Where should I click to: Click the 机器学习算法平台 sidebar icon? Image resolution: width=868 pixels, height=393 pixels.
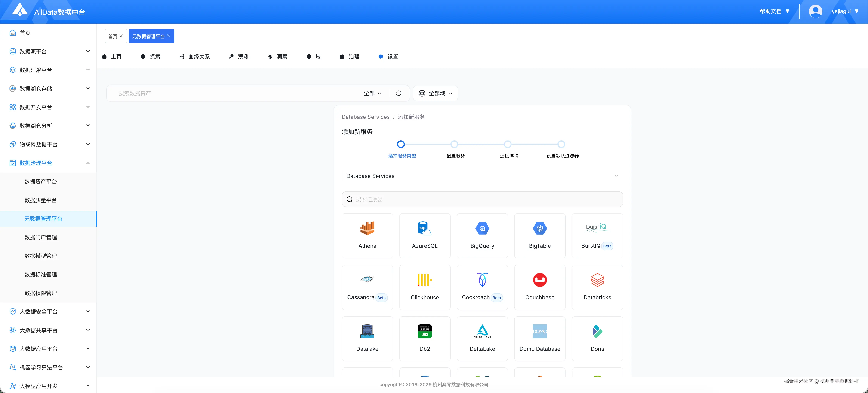coord(13,367)
